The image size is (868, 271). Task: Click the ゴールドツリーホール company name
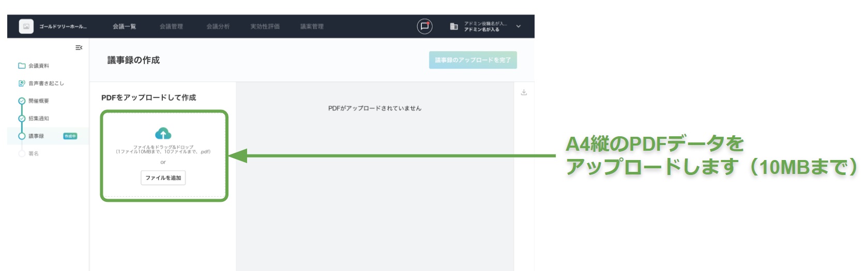point(63,26)
